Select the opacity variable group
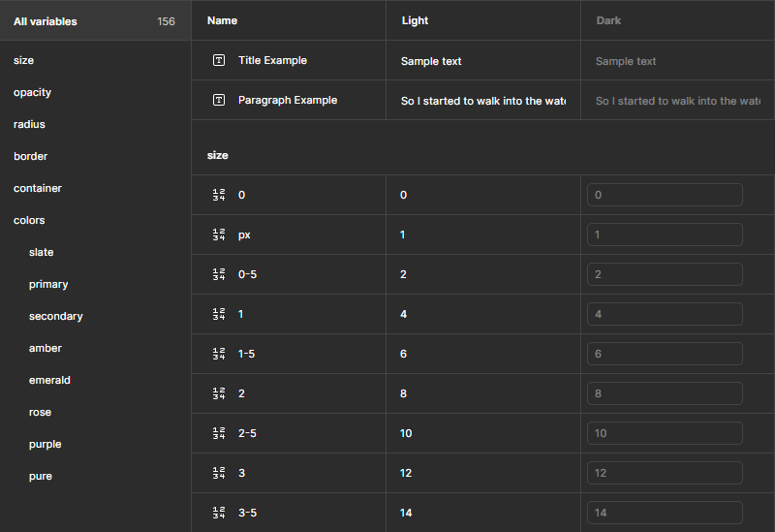Image resolution: width=775 pixels, height=532 pixels. (x=32, y=92)
